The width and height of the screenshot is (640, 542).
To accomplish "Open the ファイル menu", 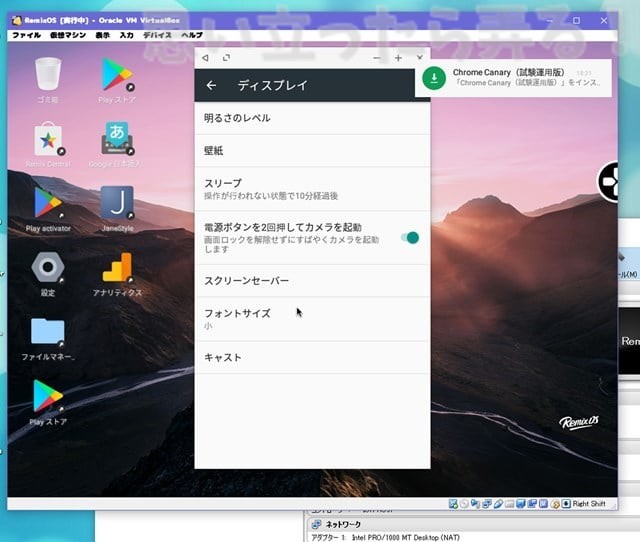I will (27, 35).
